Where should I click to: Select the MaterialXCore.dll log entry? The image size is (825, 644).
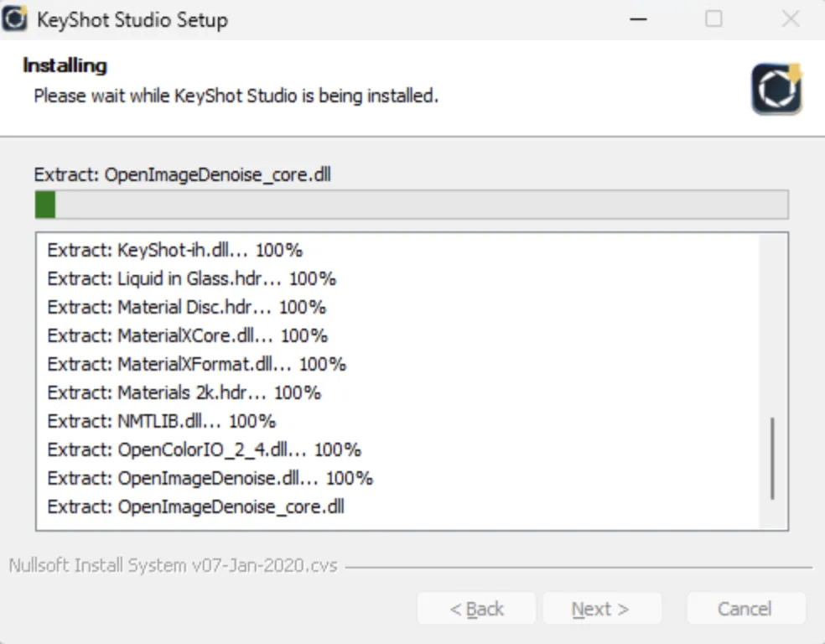(187, 335)
